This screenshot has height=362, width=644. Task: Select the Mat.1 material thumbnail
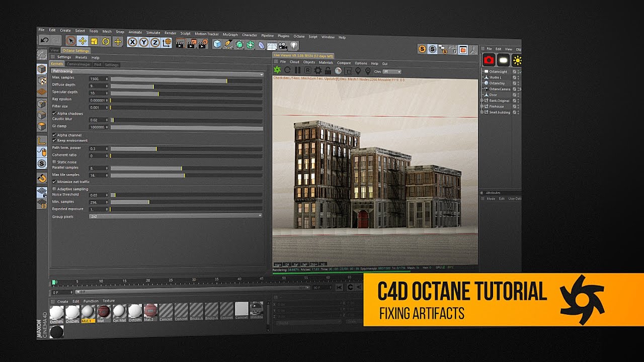click(x=88, y=313)
